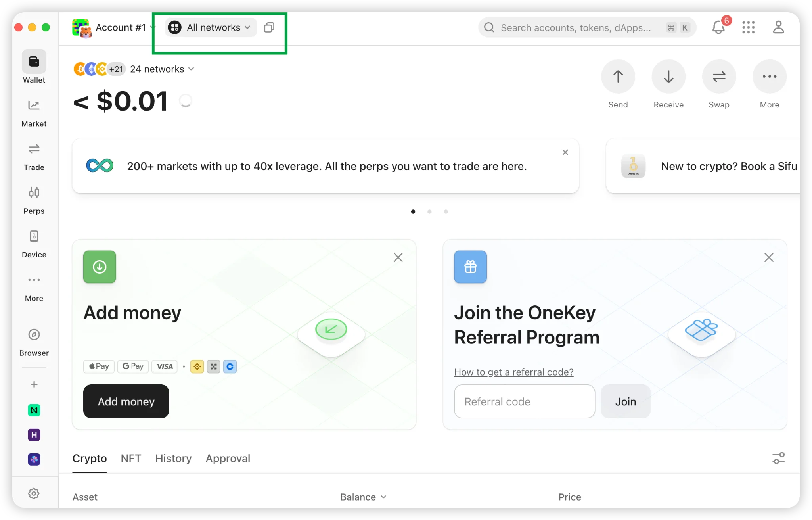The height and width of the screenshot is (520, 812).
Task: Dismiss the 200+ markets perps banner
Action: coord(565,152)
